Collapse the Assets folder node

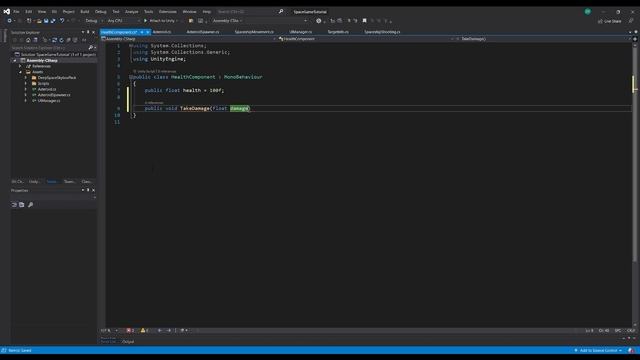pos(20,72)
